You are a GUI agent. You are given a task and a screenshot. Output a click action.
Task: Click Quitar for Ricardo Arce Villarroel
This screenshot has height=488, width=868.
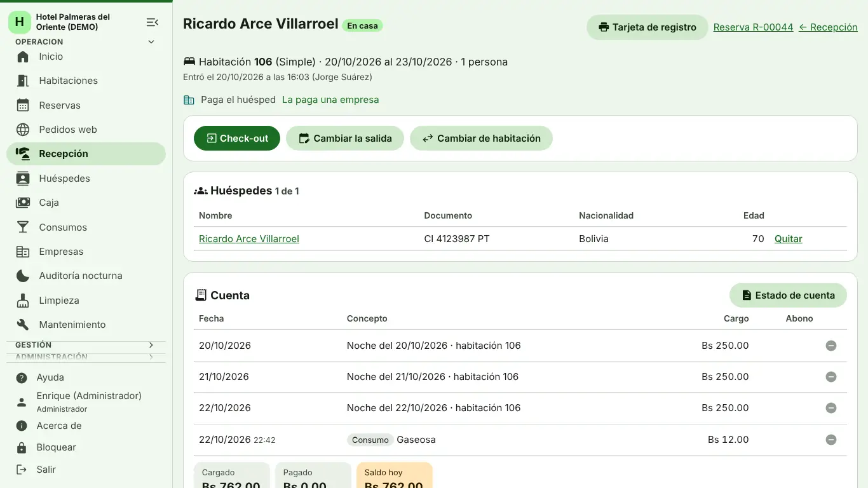[789, 239]
